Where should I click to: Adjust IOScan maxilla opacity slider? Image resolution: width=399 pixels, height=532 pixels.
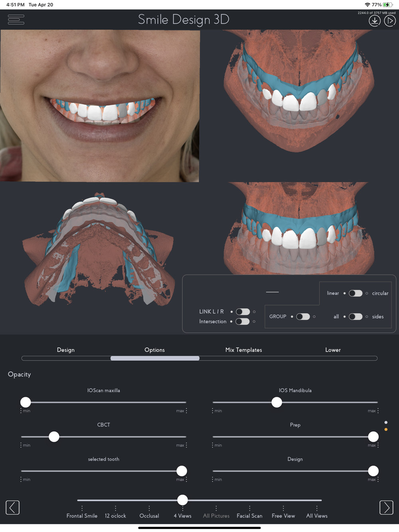click(x=26, y=402)
